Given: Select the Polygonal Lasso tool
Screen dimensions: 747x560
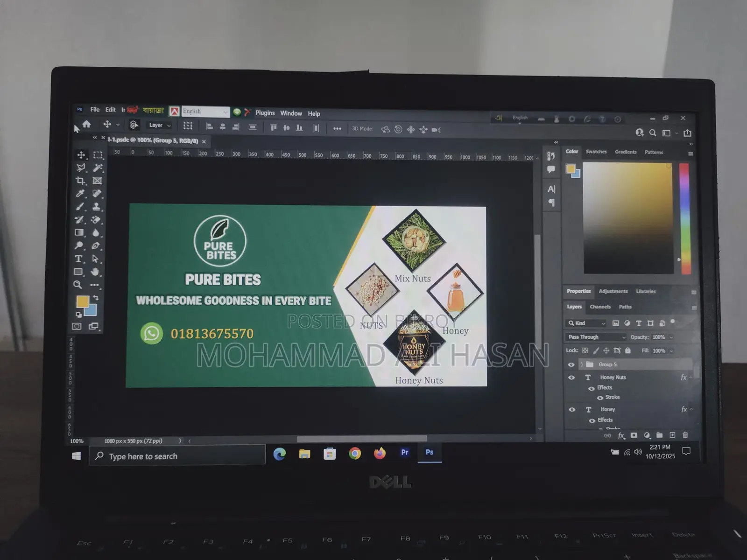Looking at the screenshot, I should [x=81, y=168].
